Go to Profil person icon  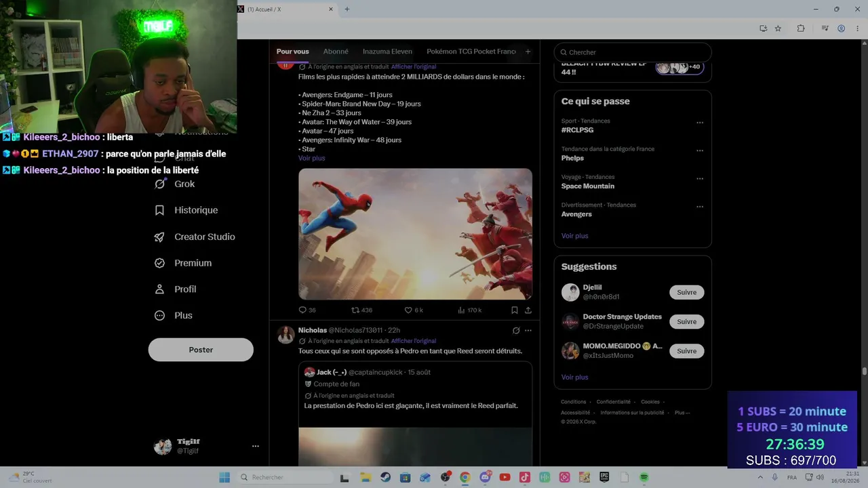pos(159,289)
